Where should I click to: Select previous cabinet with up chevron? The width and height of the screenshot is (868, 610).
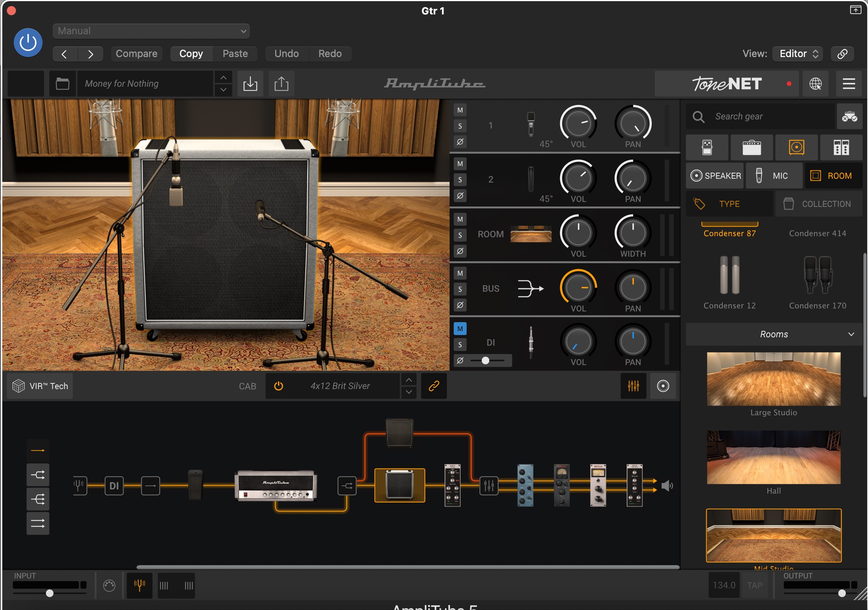(409, 380)
